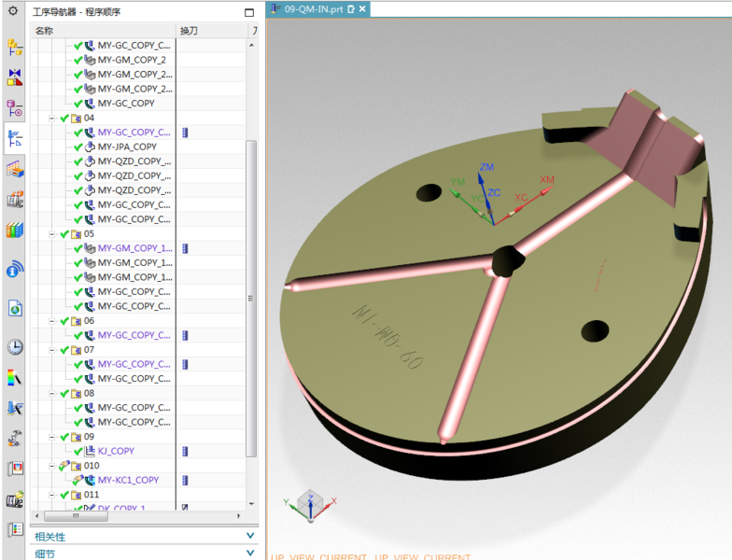
Task: Click the Web Browser globe page icon
Action: pyautogui.click(x=15, y=308)
